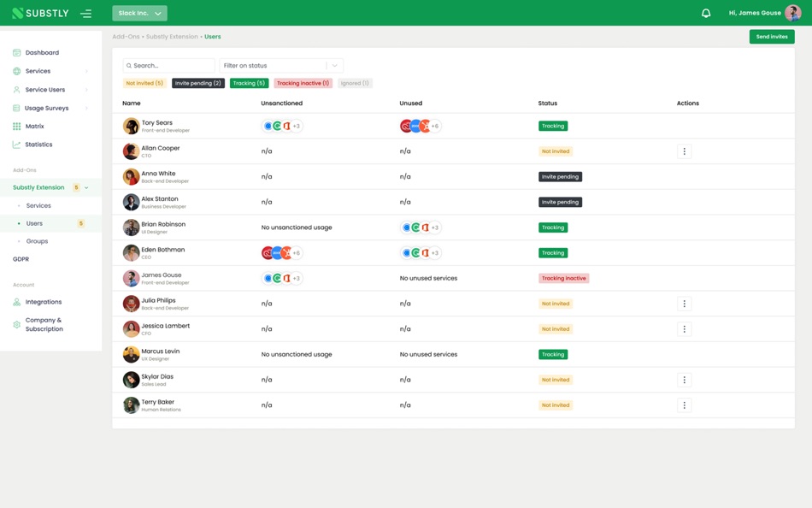This screenshot has height=508, width=812.
Task: Click Anna White's Invite pending status
Action: (560, 177)
